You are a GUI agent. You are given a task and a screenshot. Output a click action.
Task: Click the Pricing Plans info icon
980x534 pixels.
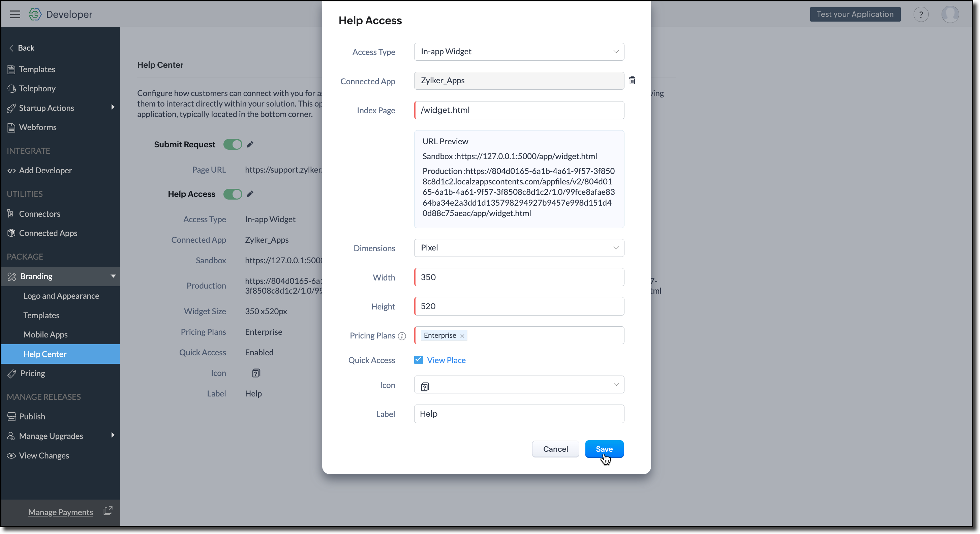click(x=402, y=336)
